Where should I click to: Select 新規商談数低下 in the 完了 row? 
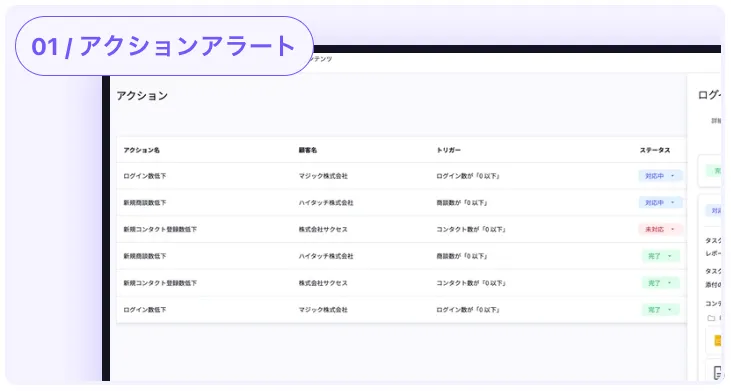point(145,256)
